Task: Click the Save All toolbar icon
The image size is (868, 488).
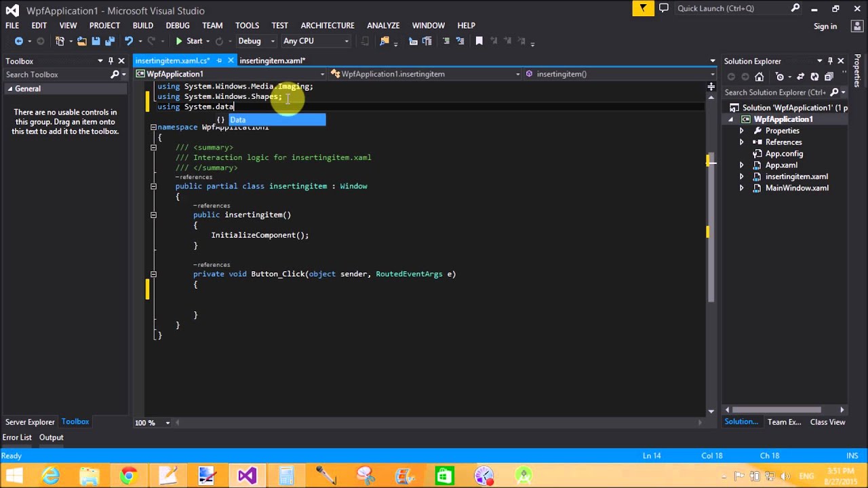Action: [109, 41]
